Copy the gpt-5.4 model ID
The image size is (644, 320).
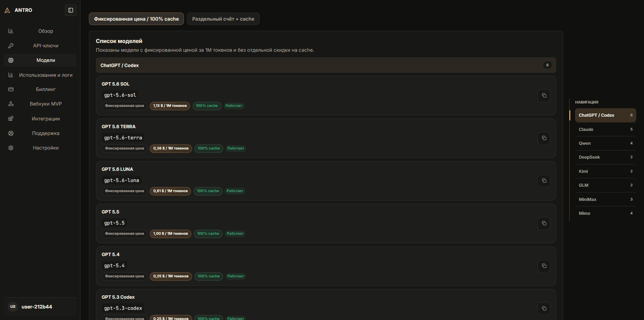544,266
